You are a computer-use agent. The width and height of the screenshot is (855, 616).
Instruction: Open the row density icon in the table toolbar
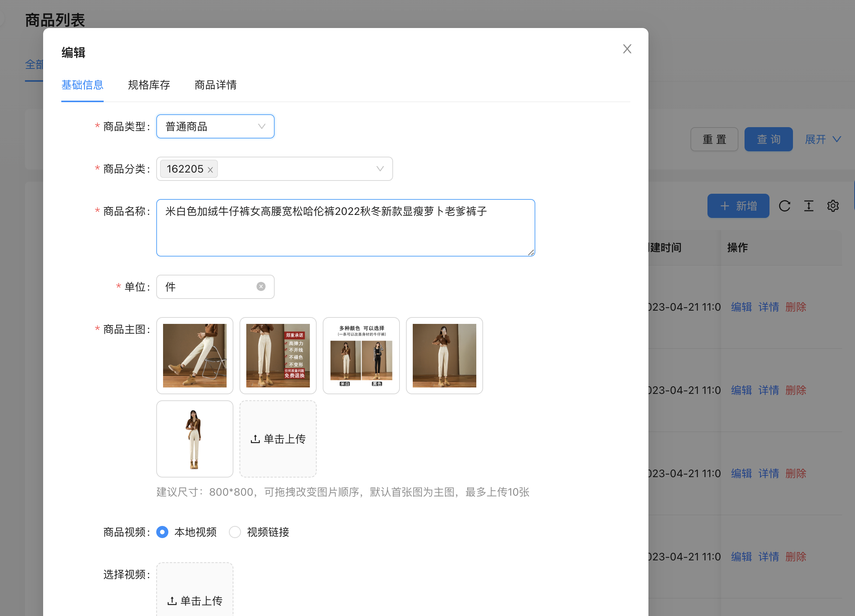tap(809, 206)
